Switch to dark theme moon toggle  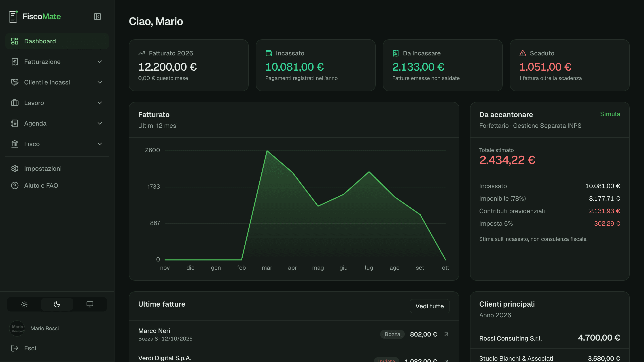[x=57, y=304]
